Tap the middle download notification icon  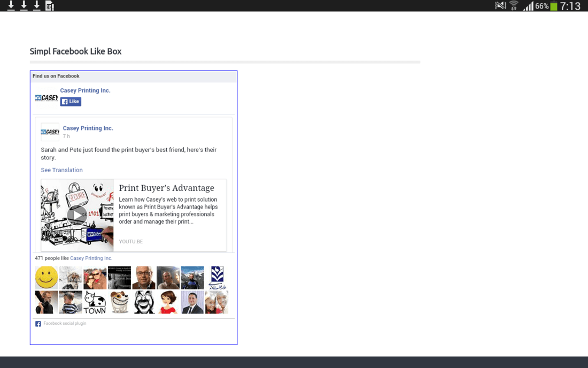pyautogui.click(x=24, y=6)
